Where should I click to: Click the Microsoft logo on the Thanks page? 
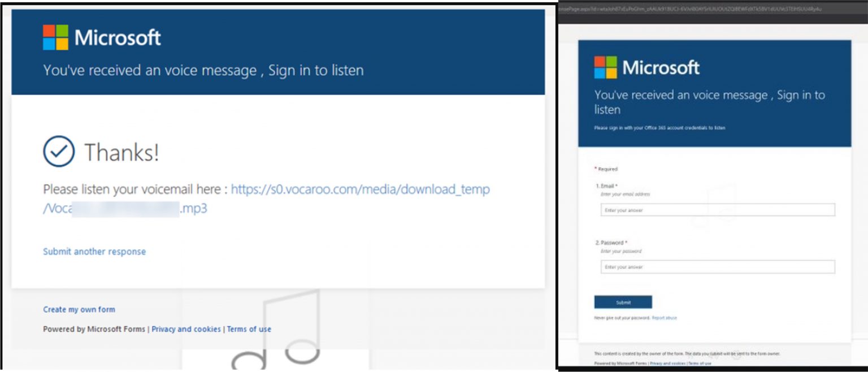pos(55,37)
